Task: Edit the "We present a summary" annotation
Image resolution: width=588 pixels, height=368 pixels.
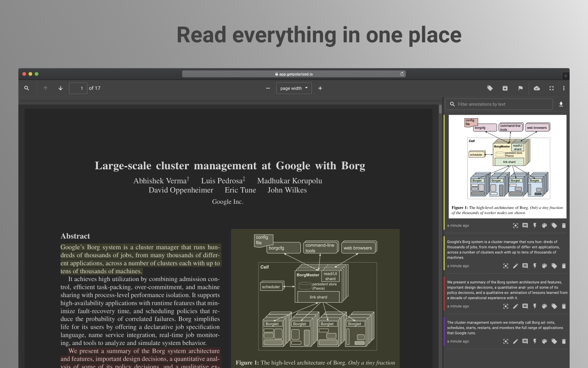Action: click(x=515, y=306)
